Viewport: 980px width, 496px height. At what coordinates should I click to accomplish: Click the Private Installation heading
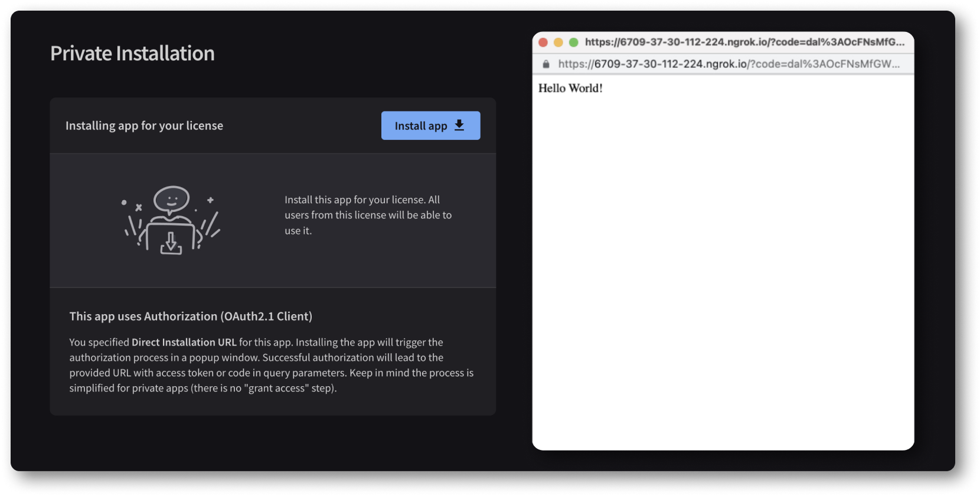click(132, 53)
